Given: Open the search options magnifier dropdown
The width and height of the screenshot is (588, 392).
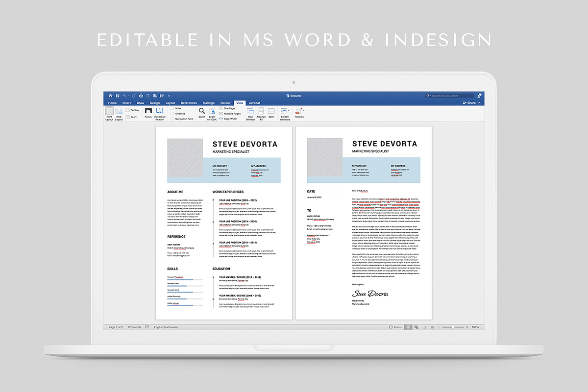Looking at the screenshot, I should [428, 96].
